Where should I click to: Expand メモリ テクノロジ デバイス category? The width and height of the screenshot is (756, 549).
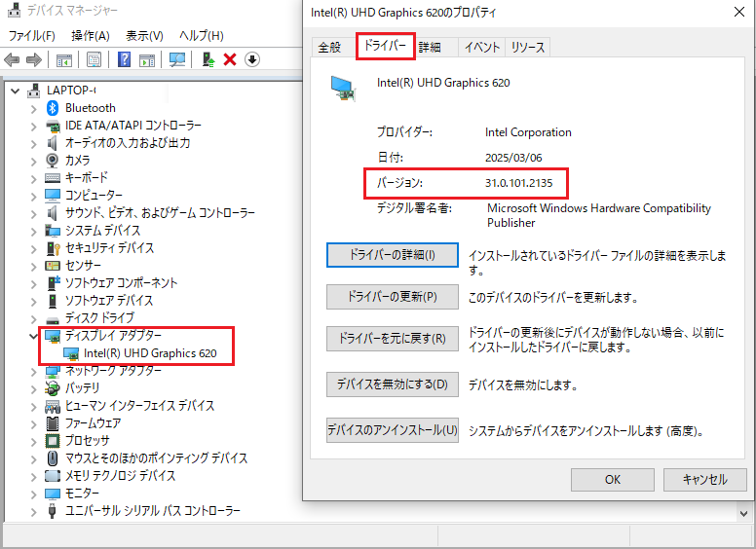coord(33,477)
